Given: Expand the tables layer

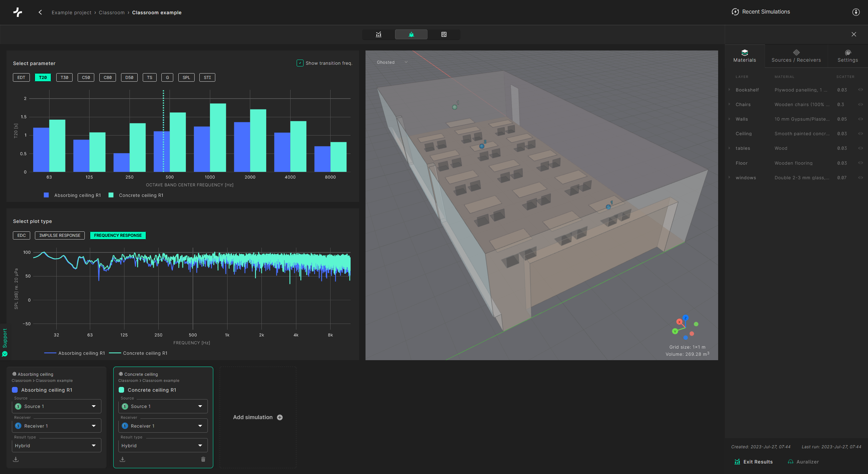Looking at the screenshot, I should click(729, 148).
